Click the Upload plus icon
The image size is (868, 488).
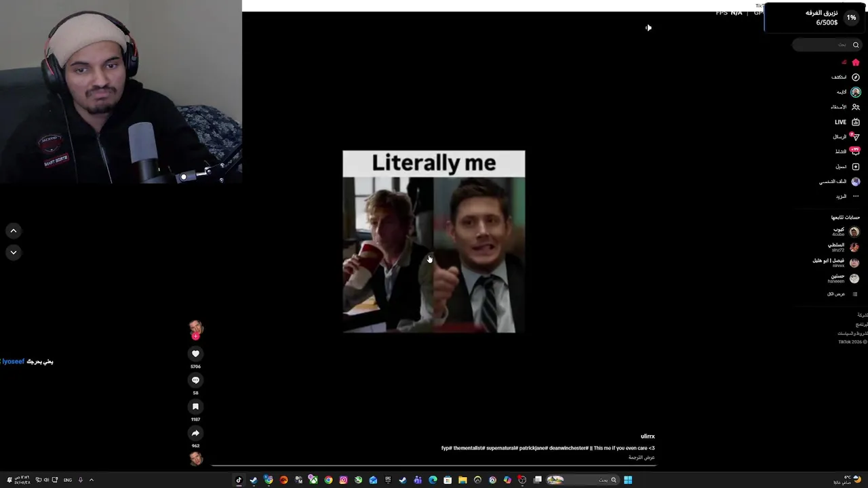tap(856, 167)
